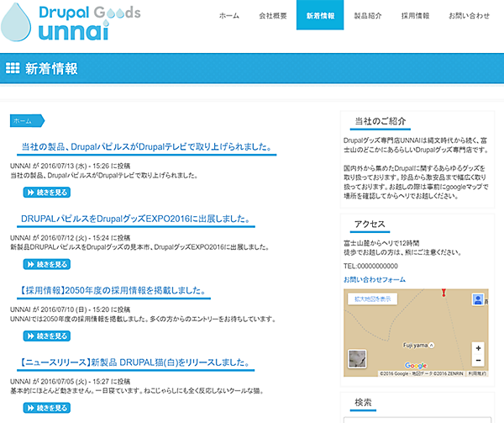Click the Google logo on map
This screenshot has width=504, height=423.
click(416, 366)
